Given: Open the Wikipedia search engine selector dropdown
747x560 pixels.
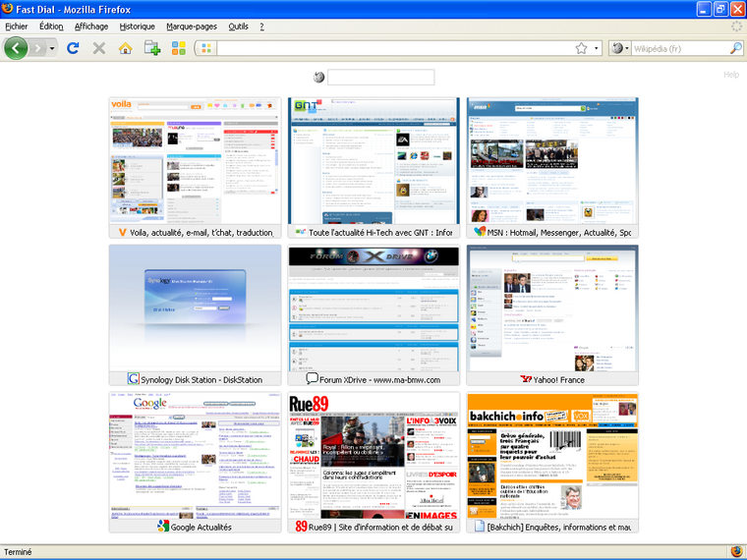Looking at the screenshot, I should pyautogui.click(x=620, y=48).
